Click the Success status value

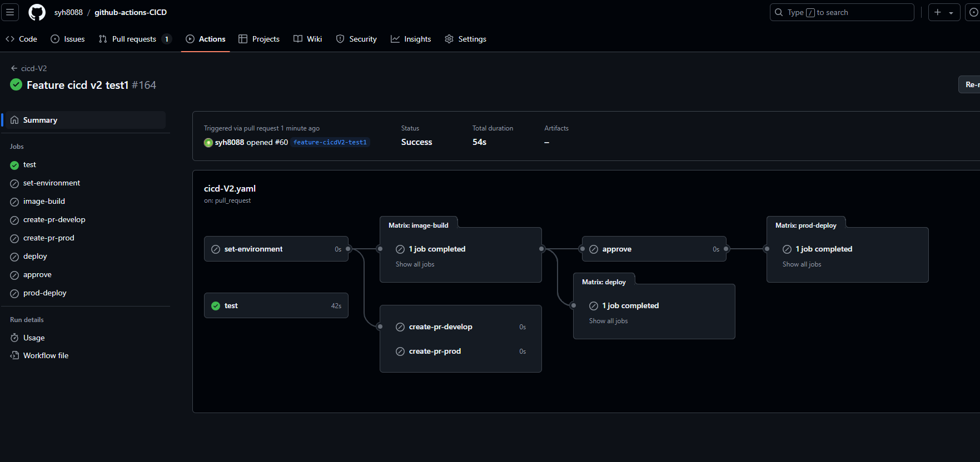click(x=416, y=142)
